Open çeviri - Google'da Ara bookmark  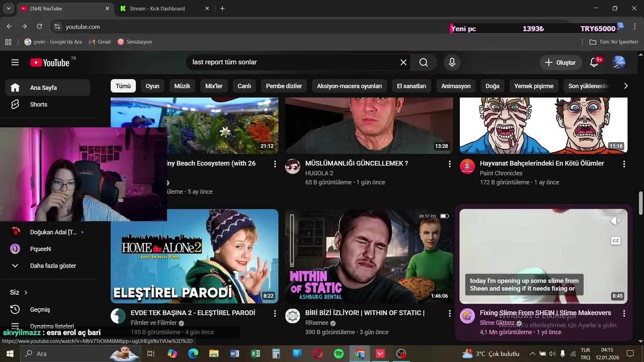[x=53, y=42]
